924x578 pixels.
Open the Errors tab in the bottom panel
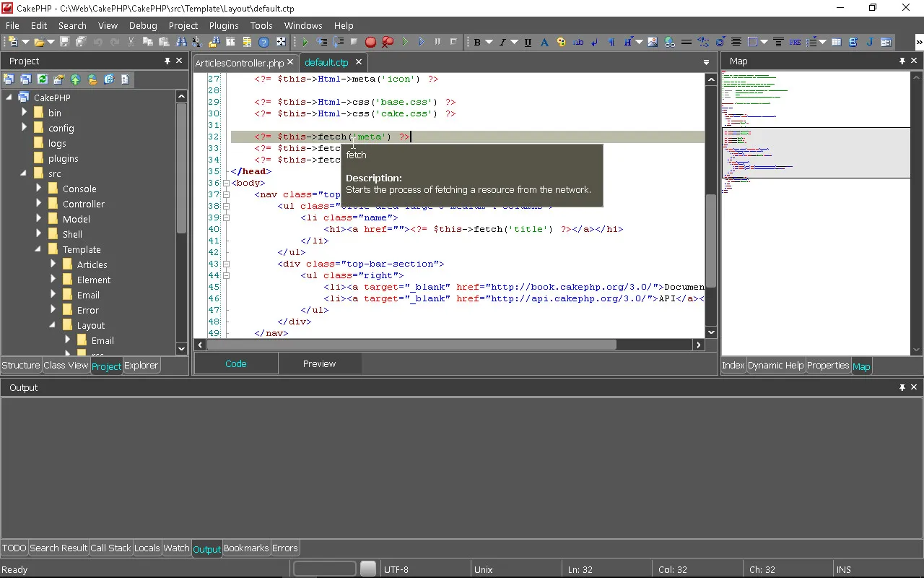point(284,548)
